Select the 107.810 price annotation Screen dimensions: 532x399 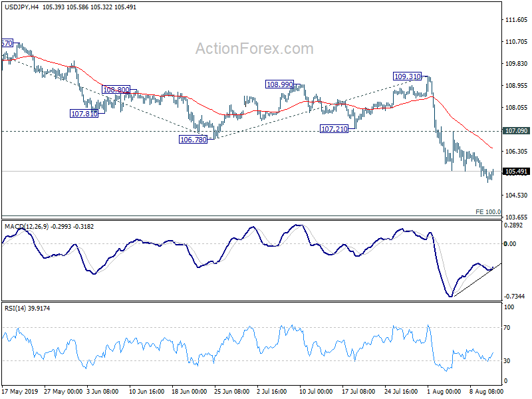(x=84, y=114)
